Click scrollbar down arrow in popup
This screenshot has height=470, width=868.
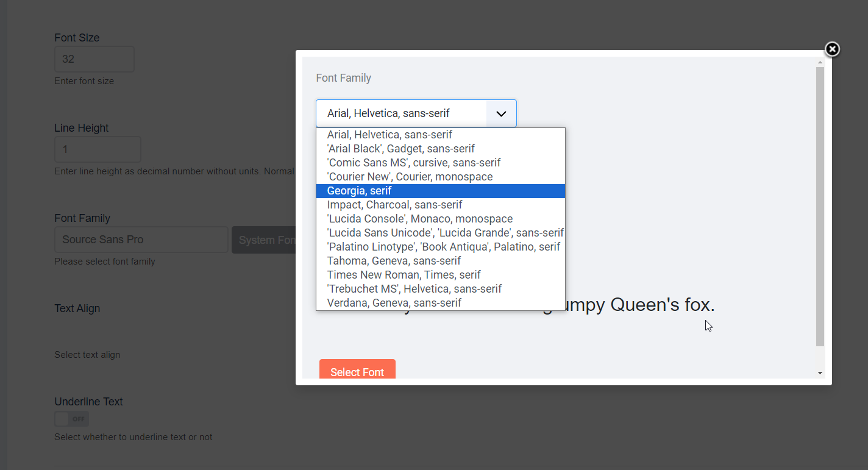point(820,373)
